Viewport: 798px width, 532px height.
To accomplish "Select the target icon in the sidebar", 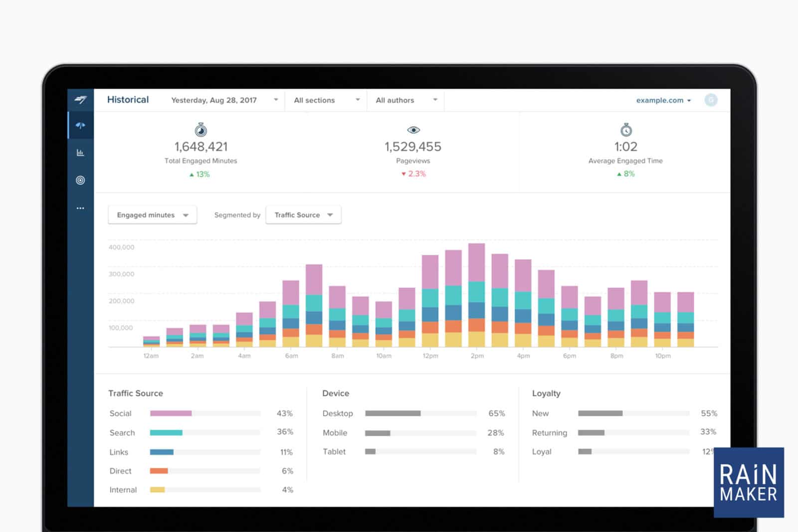I will (80, 180).
